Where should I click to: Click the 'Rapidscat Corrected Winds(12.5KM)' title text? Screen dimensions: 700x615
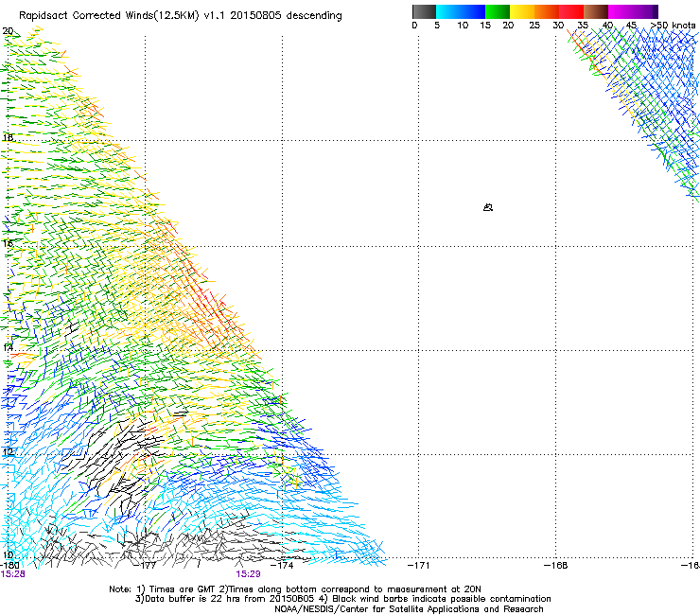110,16
